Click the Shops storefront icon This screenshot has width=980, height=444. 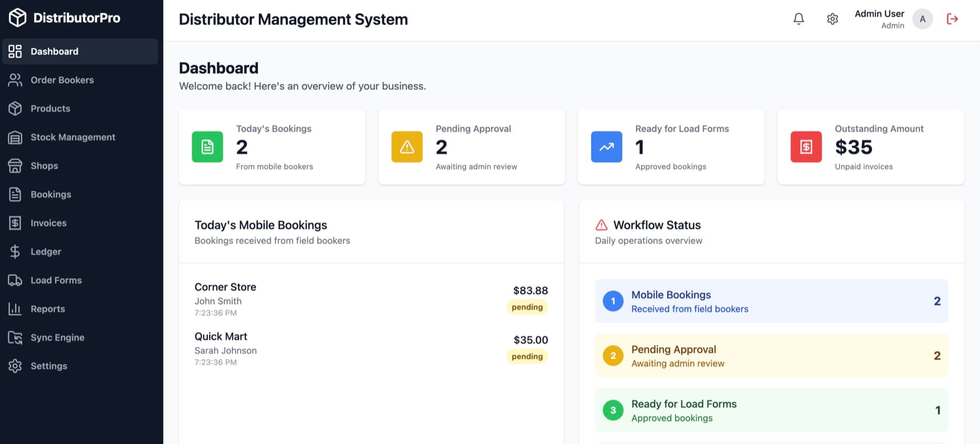click(15, 166)
